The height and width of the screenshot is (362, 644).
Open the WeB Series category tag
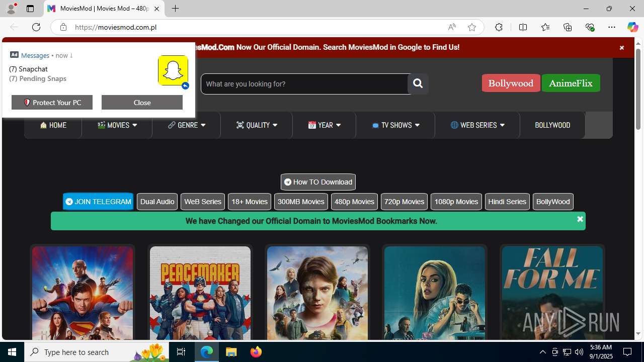tap(203, 202)
